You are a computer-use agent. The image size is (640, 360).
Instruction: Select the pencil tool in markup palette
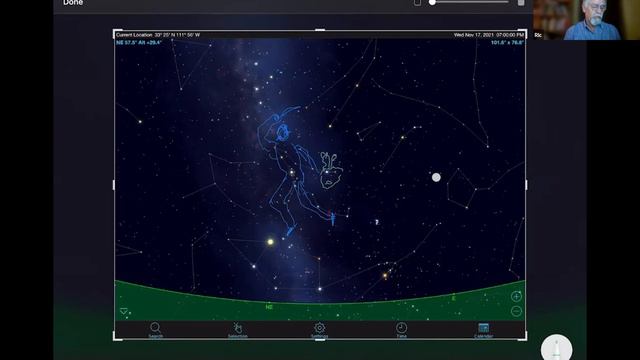(x=556, y=349)
